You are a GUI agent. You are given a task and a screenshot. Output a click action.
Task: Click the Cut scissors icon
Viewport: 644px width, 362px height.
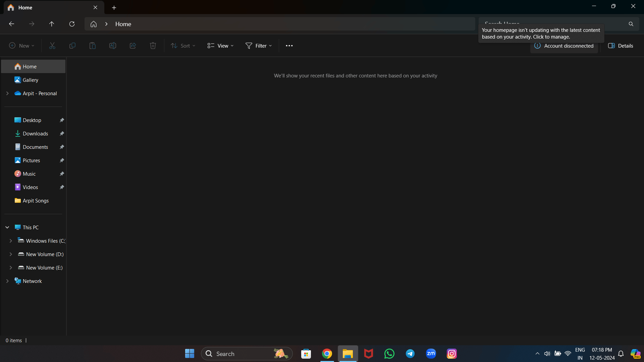click(x=52, y=46)
